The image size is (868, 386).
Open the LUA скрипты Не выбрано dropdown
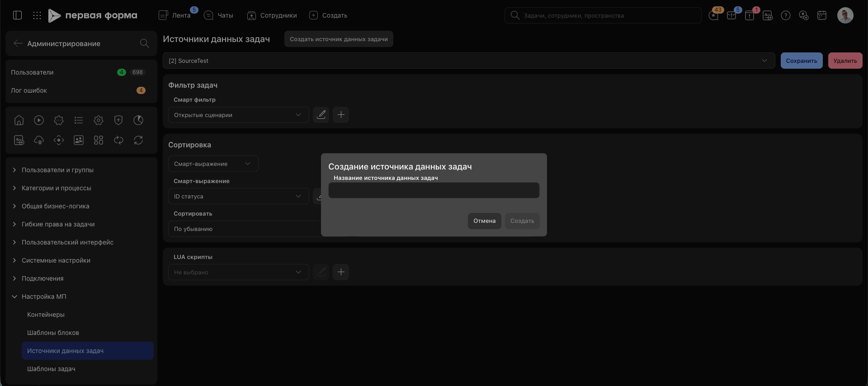point(239,272)
